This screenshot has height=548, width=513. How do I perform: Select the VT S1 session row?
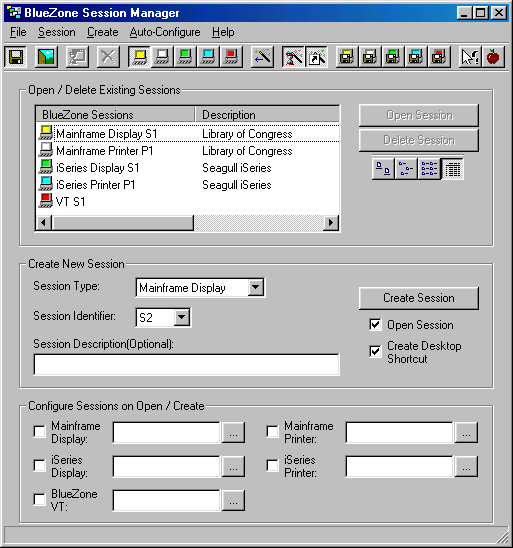[188, 201]
